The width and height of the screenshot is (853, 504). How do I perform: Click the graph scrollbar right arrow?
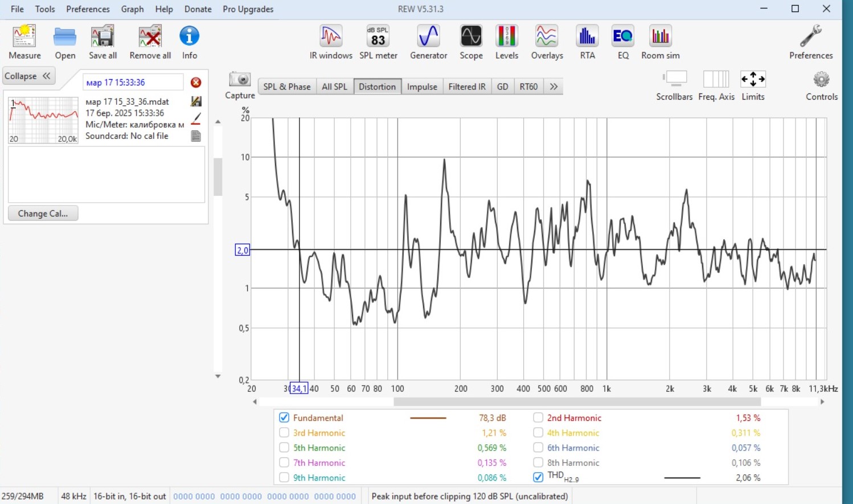822,402
